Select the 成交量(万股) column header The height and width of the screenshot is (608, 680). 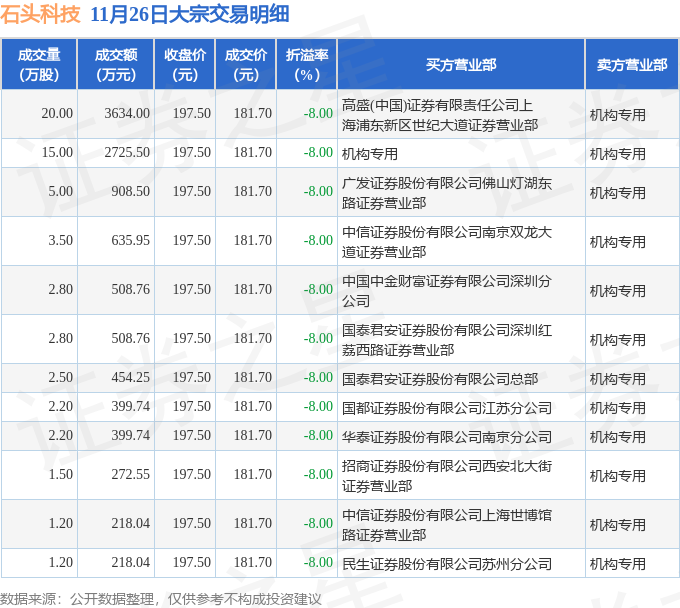[x=39, y=64]
